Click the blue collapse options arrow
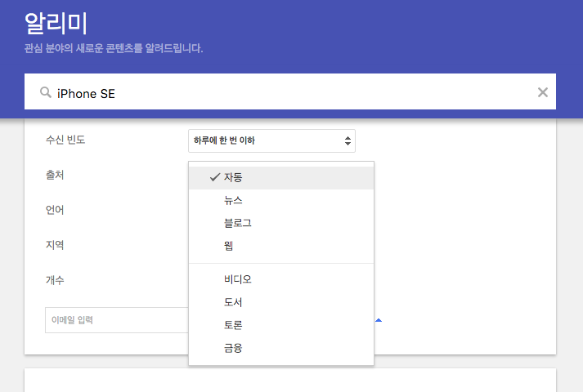This screenshot has height=392, width=583. coord(379,320)
